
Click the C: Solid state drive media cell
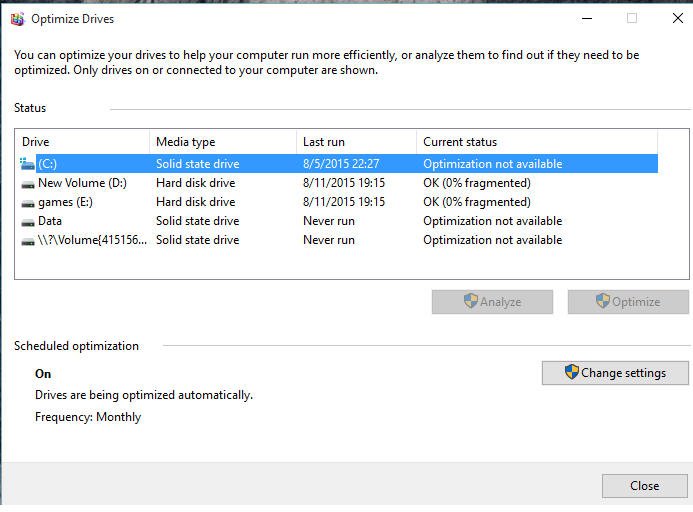click(198, 164)
